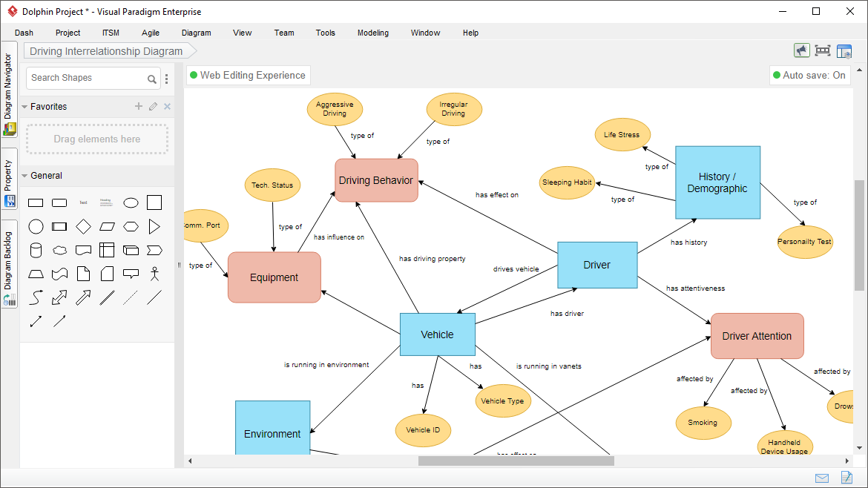
Task: Select the square shape
Action: pyautogui.click(x=154, y=202)
